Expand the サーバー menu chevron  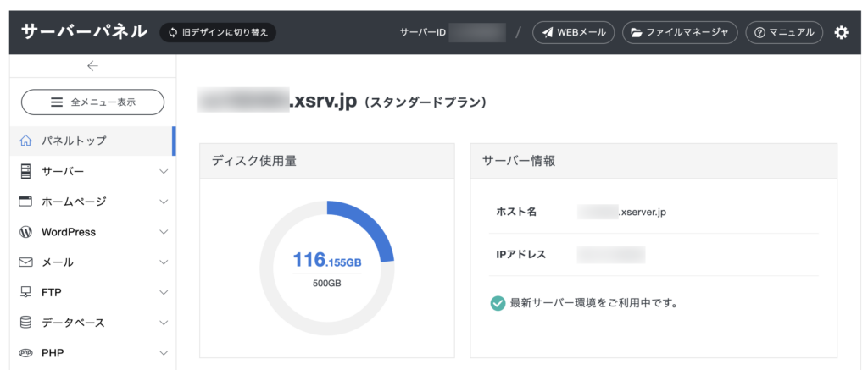[x=164, y=172]
